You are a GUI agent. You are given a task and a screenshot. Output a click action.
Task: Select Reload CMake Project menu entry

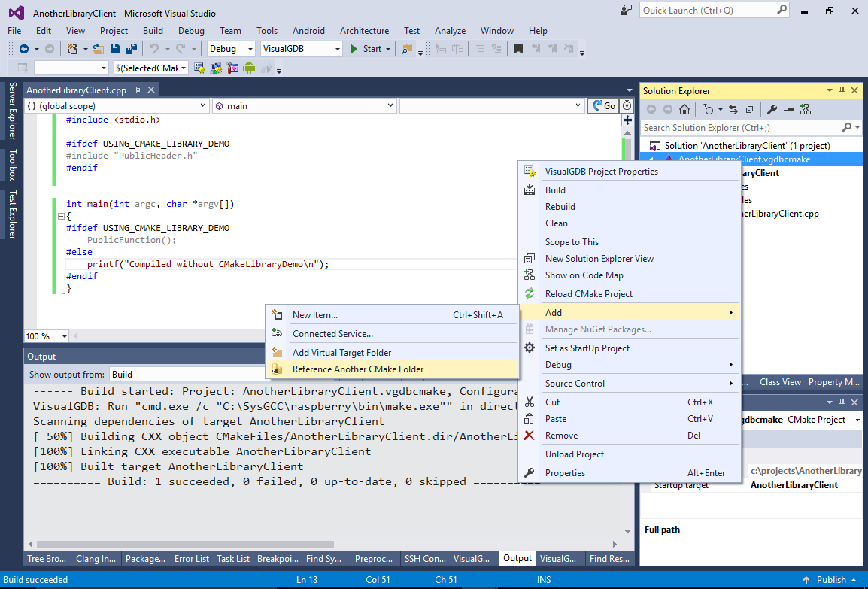[x=630, y=294]
